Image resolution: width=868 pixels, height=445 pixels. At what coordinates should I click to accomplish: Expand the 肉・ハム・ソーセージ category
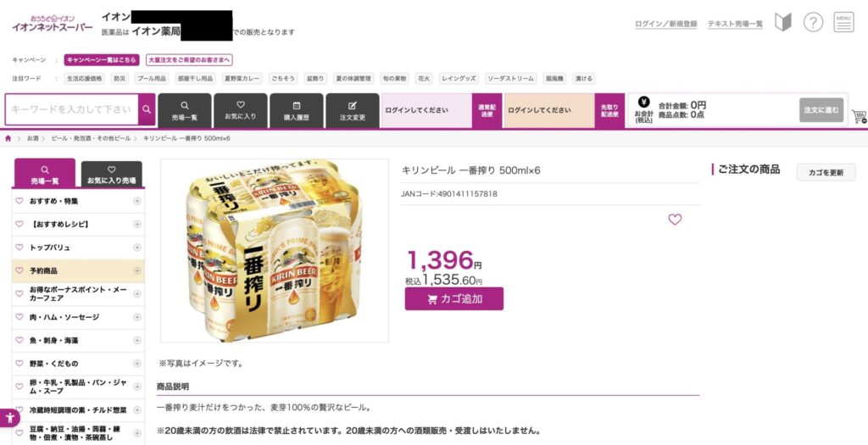point(136,317)
